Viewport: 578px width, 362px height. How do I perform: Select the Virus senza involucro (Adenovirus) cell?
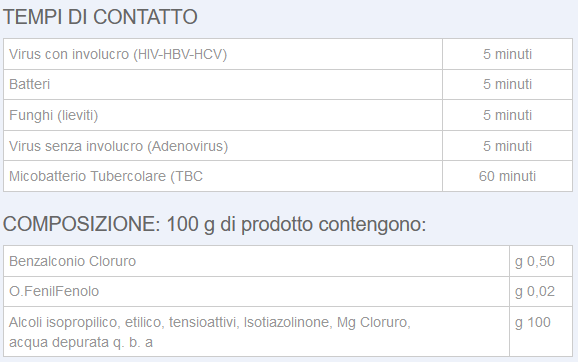223,146
